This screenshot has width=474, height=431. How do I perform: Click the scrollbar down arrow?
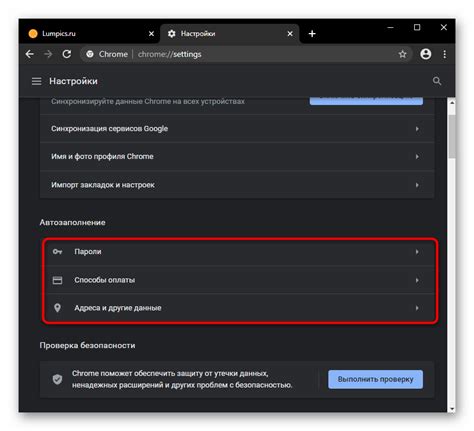click(x=452, y=408)
